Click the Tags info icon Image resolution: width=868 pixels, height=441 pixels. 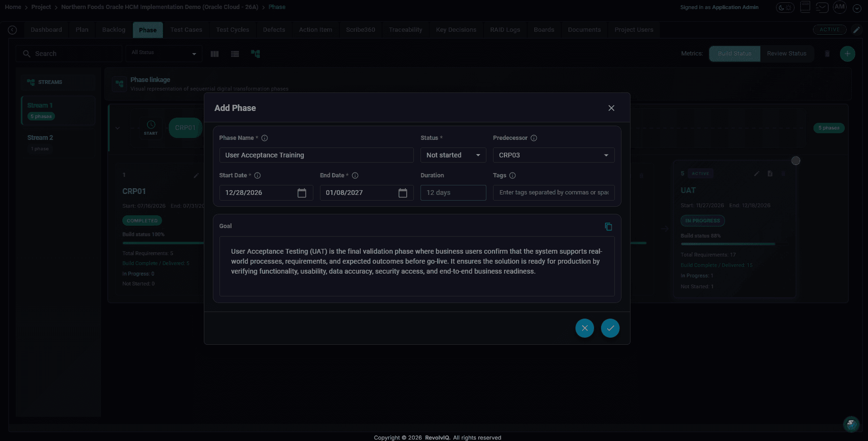pos(512,175)
